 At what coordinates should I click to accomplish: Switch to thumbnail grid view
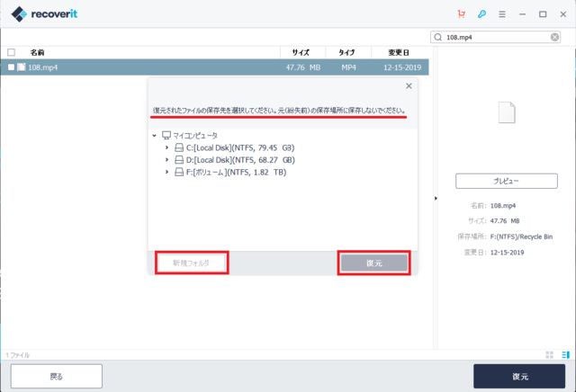[550, 354]
